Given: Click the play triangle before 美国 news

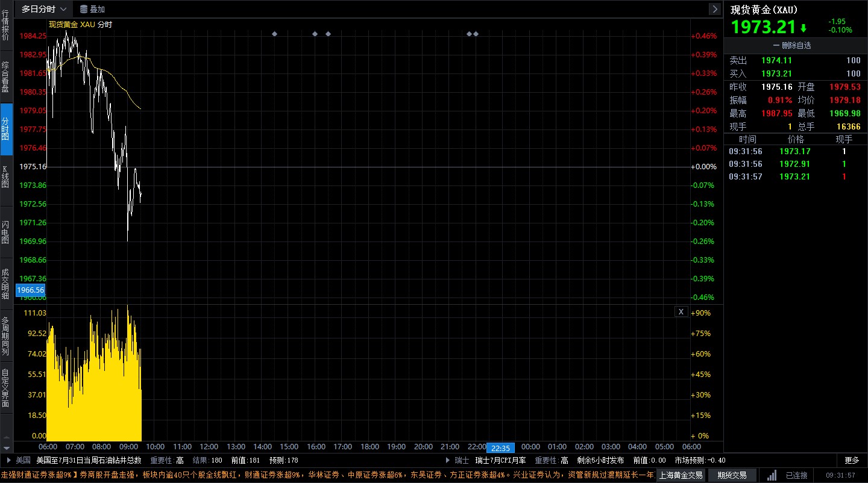Looking at the screenshot, I should (x=8, y=460).
